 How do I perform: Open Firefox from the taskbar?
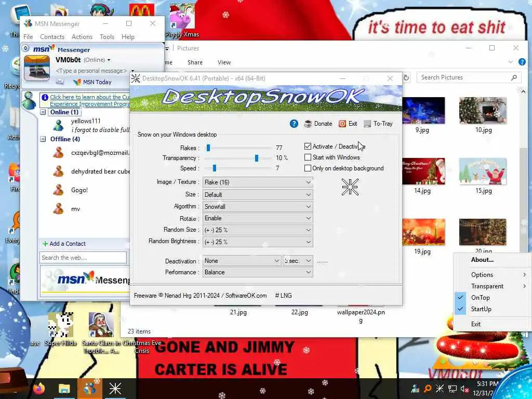(x=38, y=388)
